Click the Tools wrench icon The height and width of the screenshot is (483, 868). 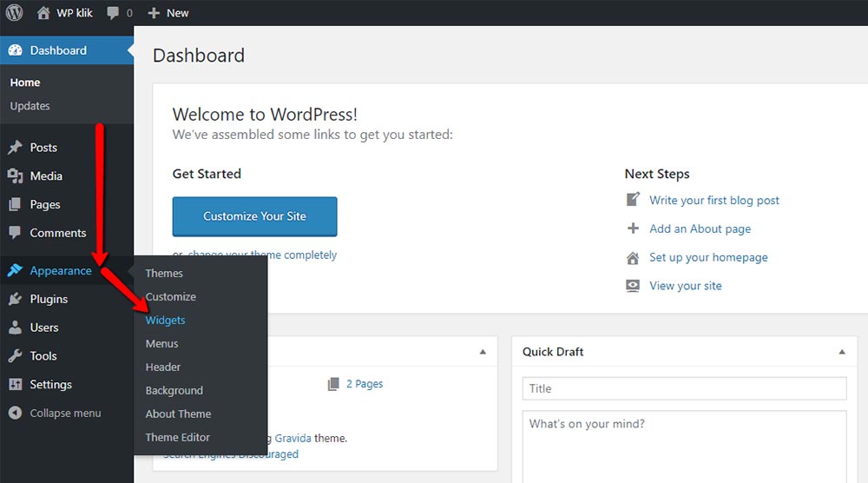point(15,356)
